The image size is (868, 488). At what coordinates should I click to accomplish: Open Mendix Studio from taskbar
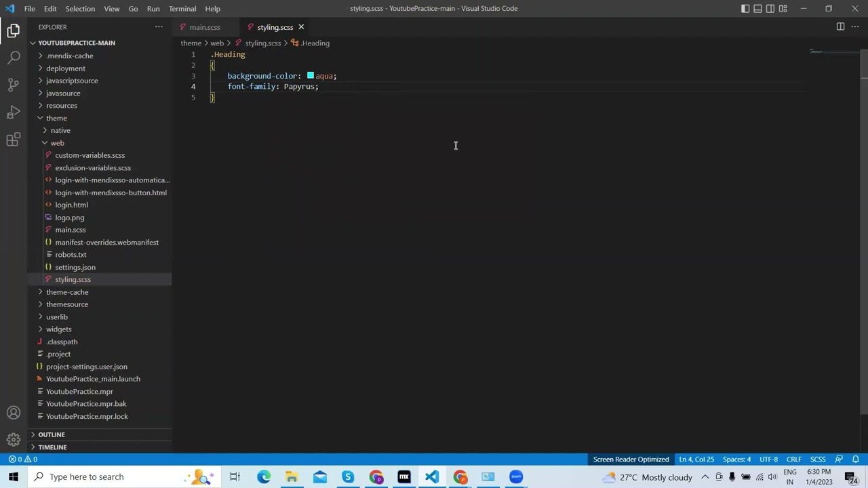[404, 476]
